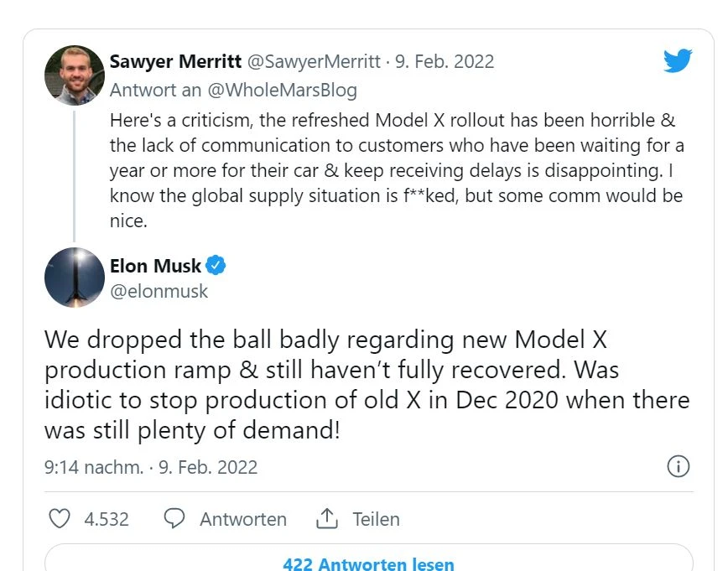Open the @SawyerMerritt handle
Image resolution: width=728 pixels, height=571 pixels.
[x=309, y=61]
